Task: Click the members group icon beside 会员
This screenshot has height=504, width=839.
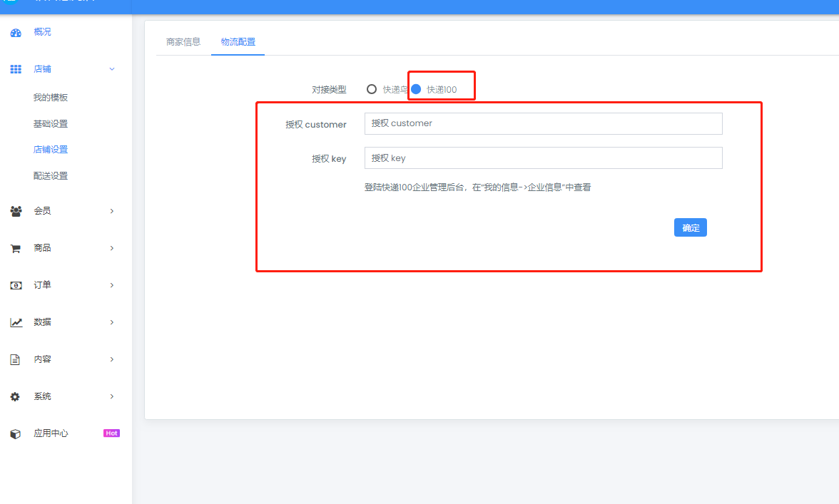Action: click(x=16, y=211)
